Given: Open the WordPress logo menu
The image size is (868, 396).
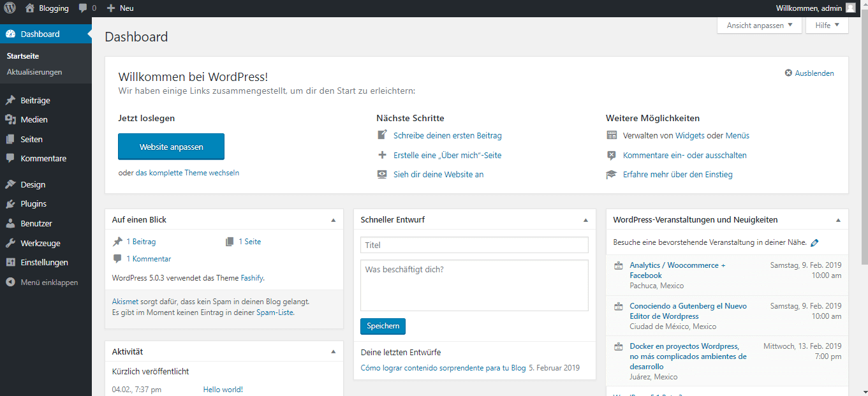Looking at the screenshot, I should [10, 8].
